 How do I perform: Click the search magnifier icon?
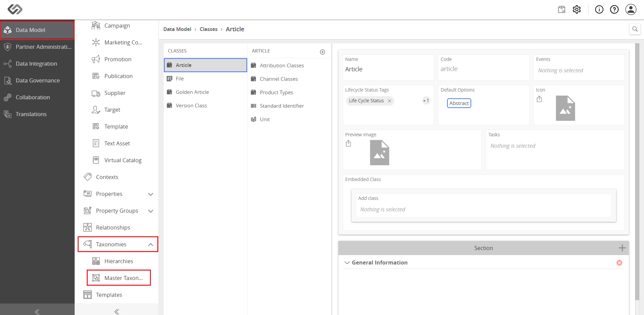pyautogui.click(x=635, y=29)
